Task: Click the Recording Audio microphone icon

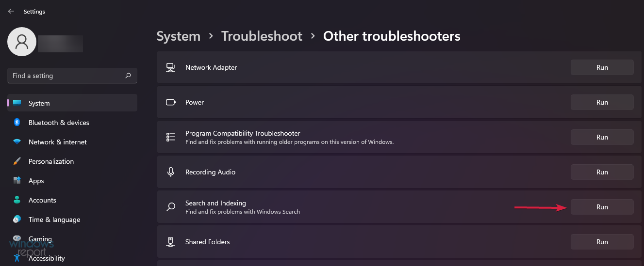Action: (171, 172)
